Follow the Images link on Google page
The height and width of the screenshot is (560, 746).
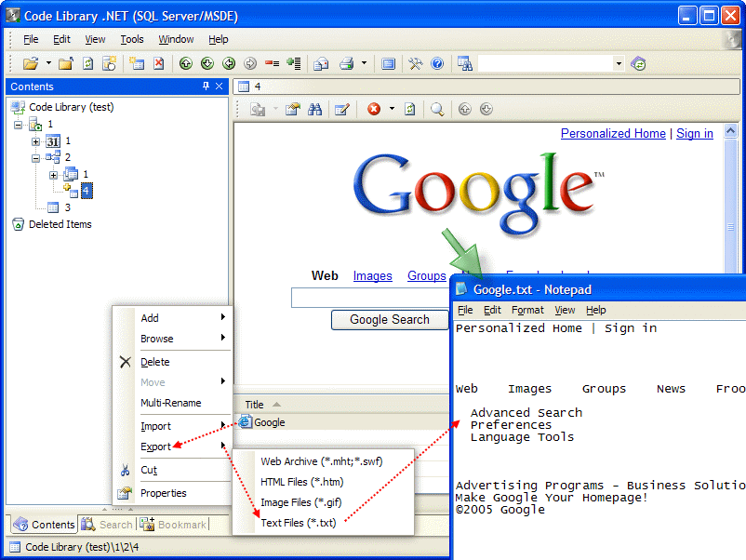(372, 276)
